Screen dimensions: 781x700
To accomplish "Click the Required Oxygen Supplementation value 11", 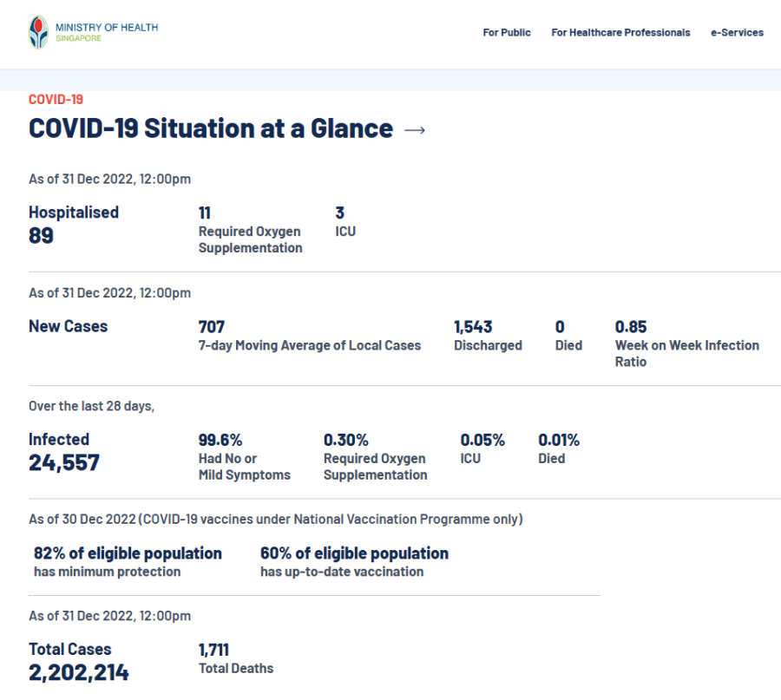I will point(205,213).
